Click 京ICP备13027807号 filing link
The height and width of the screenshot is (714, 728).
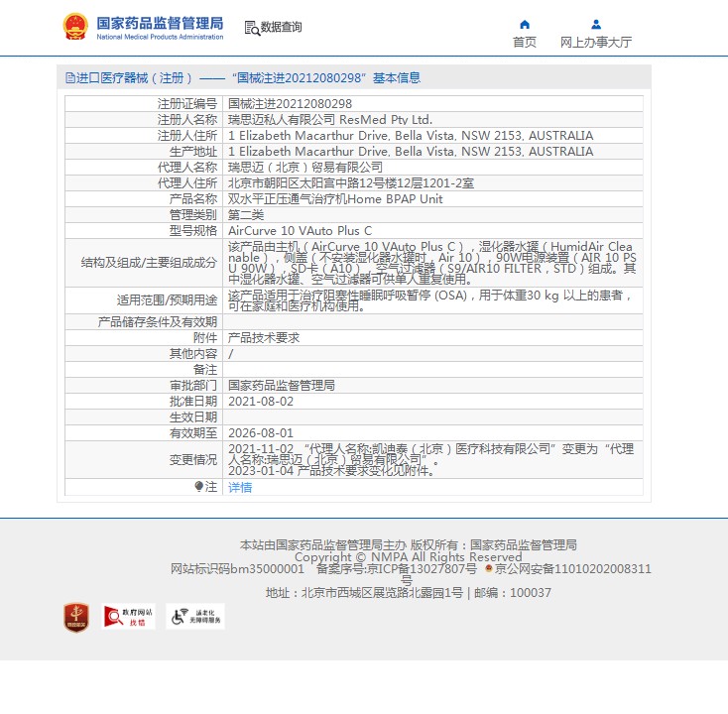[x=422, y=568]
